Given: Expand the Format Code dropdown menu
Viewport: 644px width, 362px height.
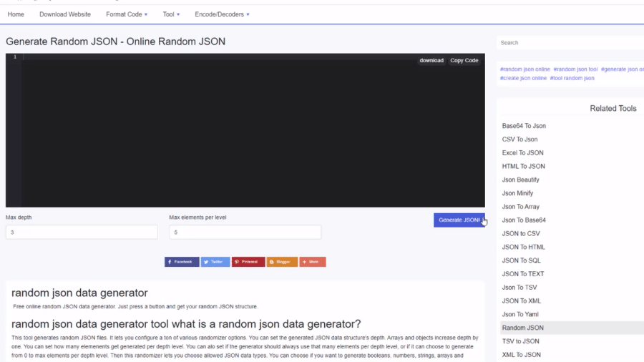Looking at the screenshot, I should coord(127,14).
